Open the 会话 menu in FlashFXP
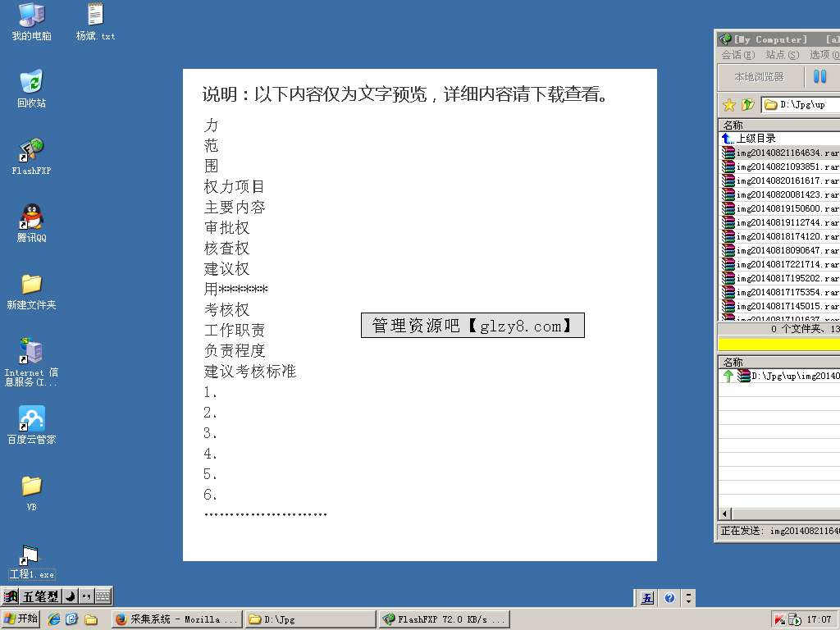 click(737, 55)
